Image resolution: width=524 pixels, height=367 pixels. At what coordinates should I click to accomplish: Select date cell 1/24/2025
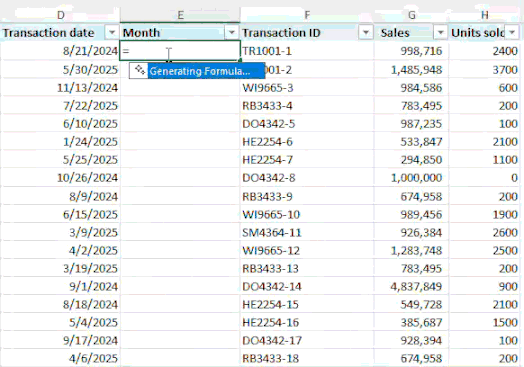pyautogui.click(x=60, y=142)
